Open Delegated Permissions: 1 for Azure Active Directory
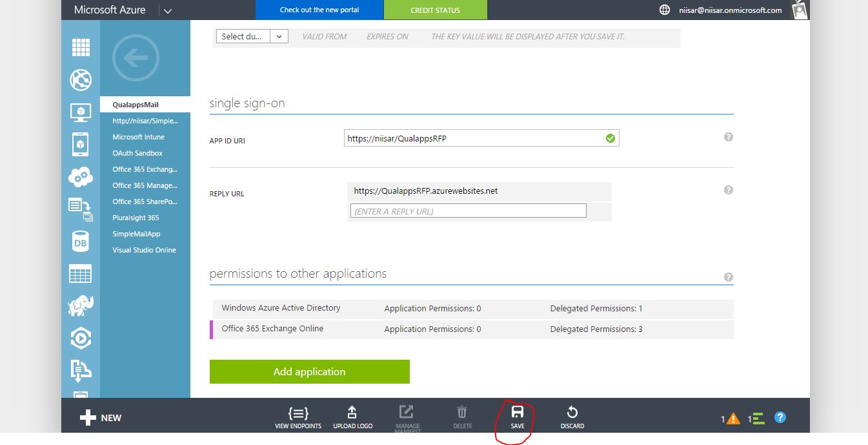This screenshot has width=868, height=445. [x=596, y=309]
